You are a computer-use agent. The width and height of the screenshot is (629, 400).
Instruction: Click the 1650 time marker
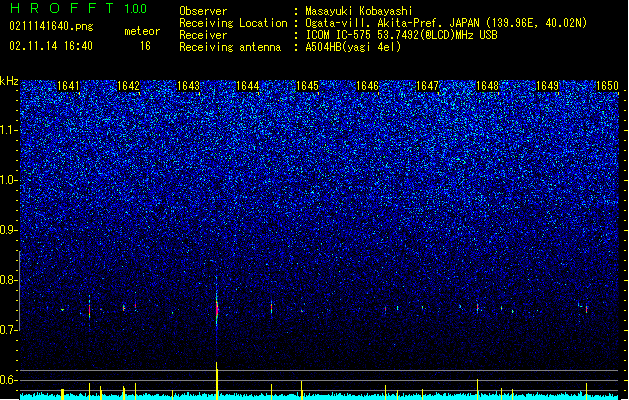click(x=607, y=86)
